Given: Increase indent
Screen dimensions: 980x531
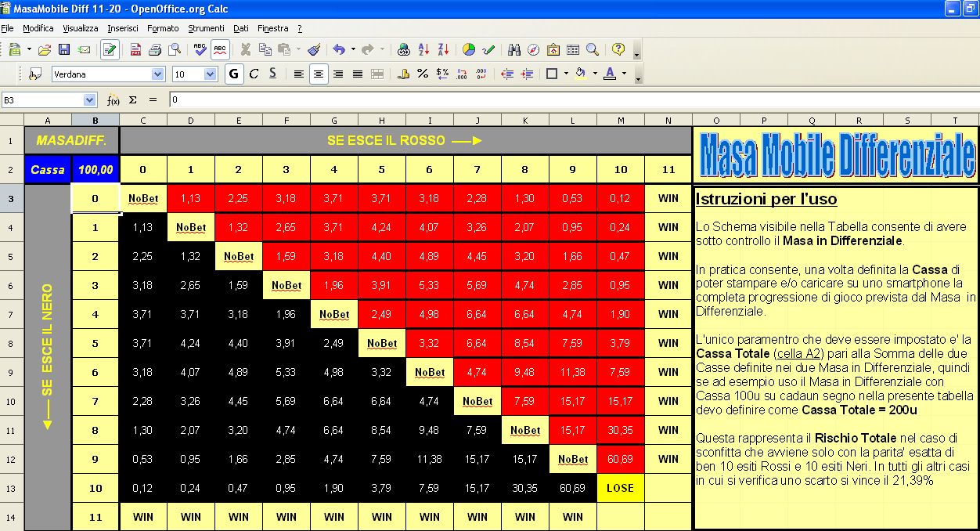Looking at the screenshot, I should (x=527, y=74).
